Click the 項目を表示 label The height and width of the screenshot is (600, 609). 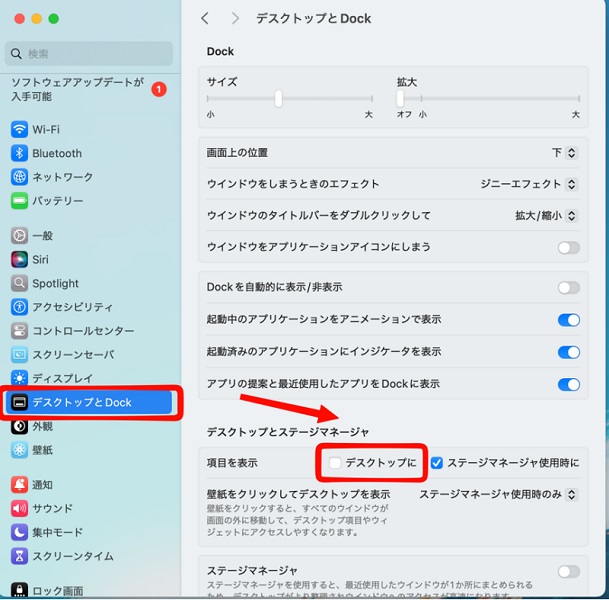point(232,463)
